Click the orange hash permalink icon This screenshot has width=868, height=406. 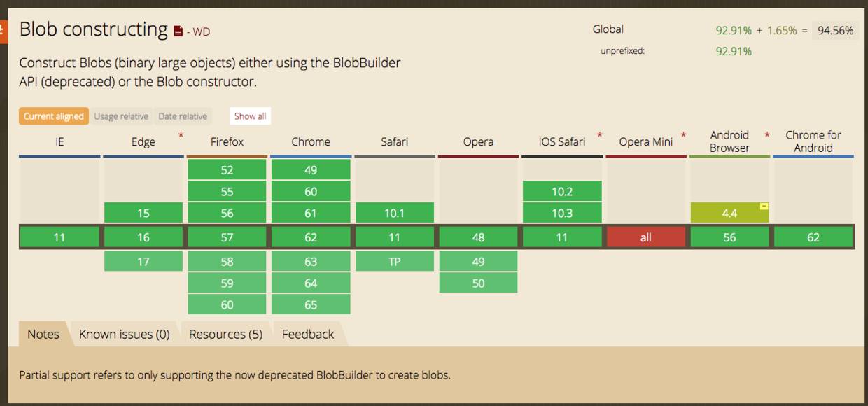point(3,31)
